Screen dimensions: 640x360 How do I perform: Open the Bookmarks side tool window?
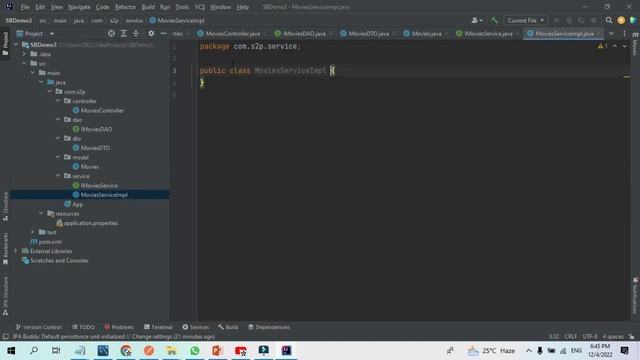point(5,249)
